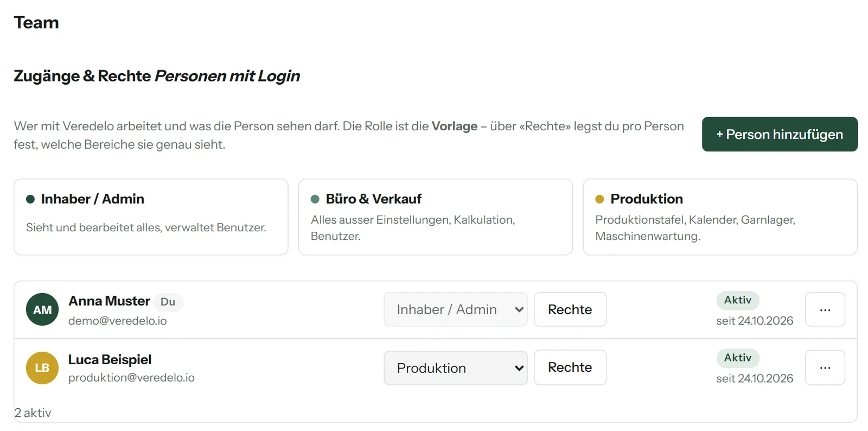Click seit 24.10.2026 in Luca Beispiel's row
The image size is (868, 431).
coord(755,378)
